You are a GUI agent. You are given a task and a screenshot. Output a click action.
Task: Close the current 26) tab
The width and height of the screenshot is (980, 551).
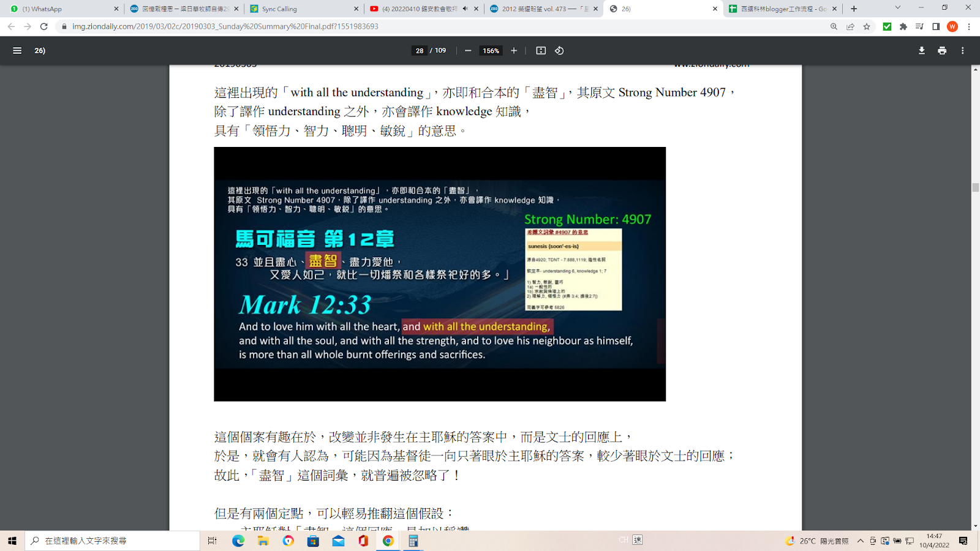click(x=715, y=9)
